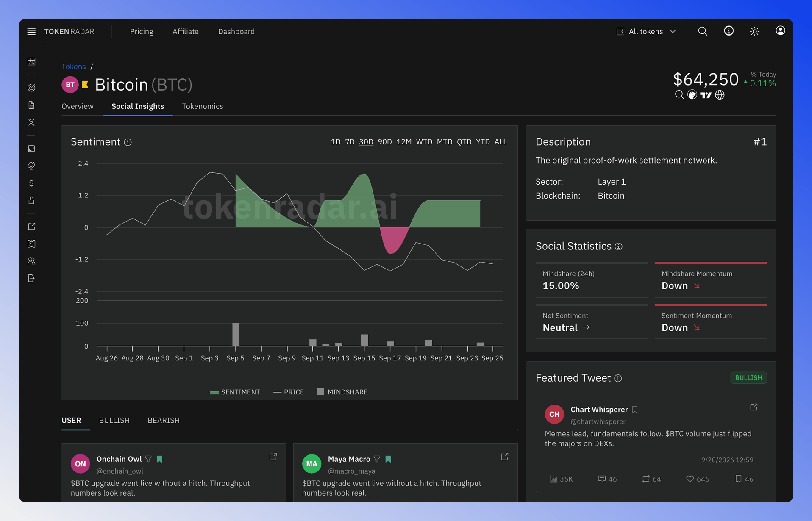Screen dimensions: 812x521
Task: Open the info icon in top bar
Action: pyautogui.click(x=729, y=31)
